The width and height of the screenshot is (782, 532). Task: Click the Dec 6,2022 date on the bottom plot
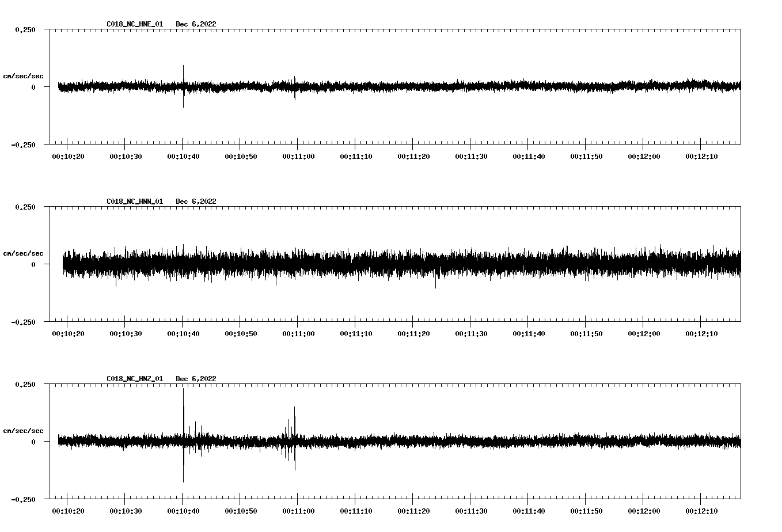(196, 379)
